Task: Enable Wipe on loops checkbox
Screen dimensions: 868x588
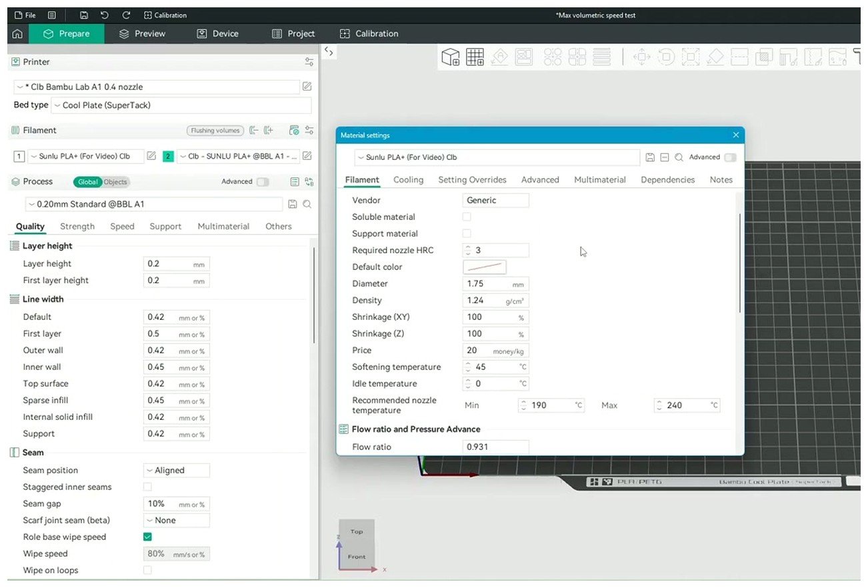Action: pos(147,570)
